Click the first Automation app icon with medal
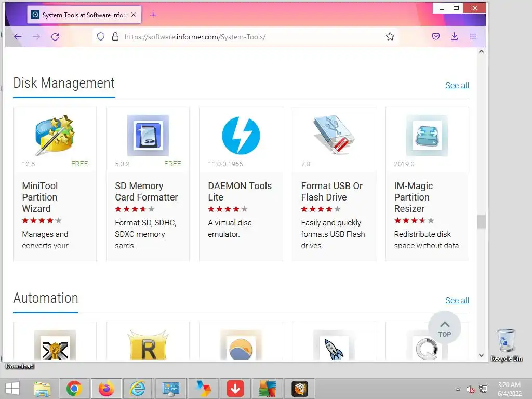The image size is (532, 399). pos(55,345)
